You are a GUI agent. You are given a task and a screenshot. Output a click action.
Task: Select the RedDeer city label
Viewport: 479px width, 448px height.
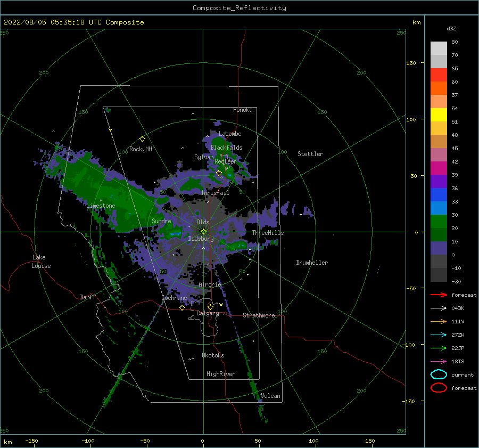coord(226,161)
